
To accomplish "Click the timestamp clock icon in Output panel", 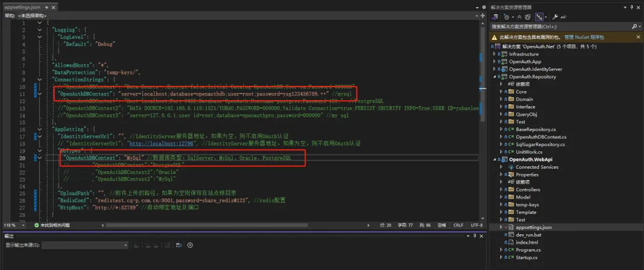I will click(x=190, y=245).
